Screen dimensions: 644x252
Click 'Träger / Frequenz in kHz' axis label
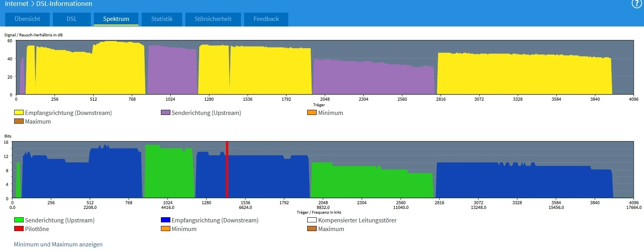[319, 212]
